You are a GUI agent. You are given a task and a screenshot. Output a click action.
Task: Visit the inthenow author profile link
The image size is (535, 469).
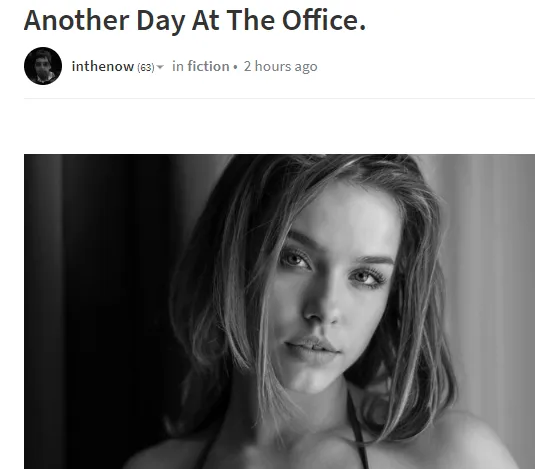click(103, 66)
